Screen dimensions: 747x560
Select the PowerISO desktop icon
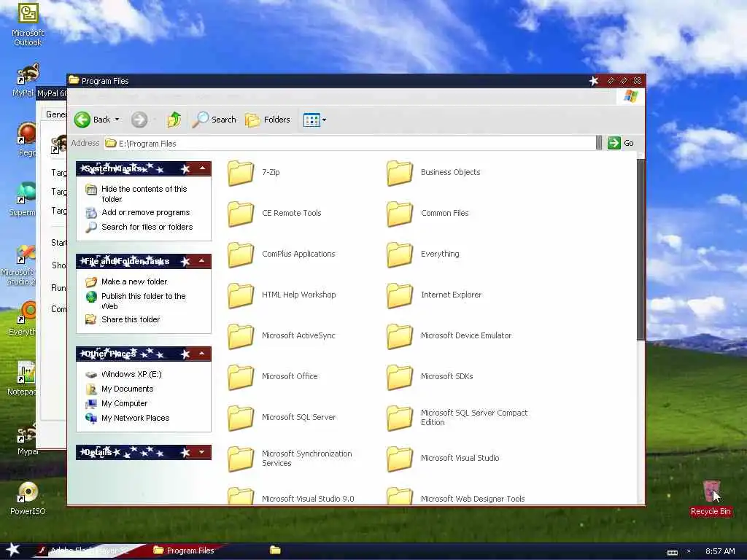click(28, 498)
